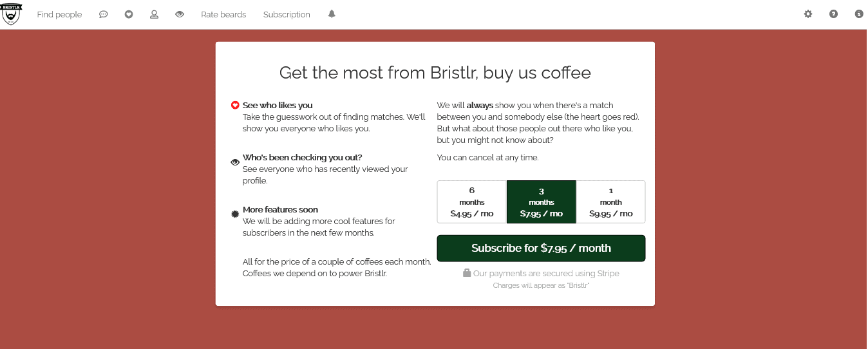Open the profile person icon
Screen dimensions: 868x349
(x=154, y=14)
